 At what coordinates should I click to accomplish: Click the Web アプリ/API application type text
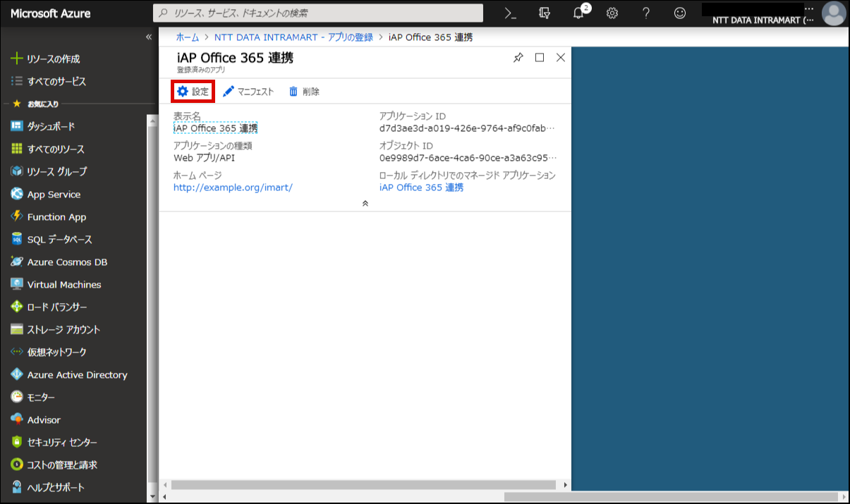coord(204,158)
